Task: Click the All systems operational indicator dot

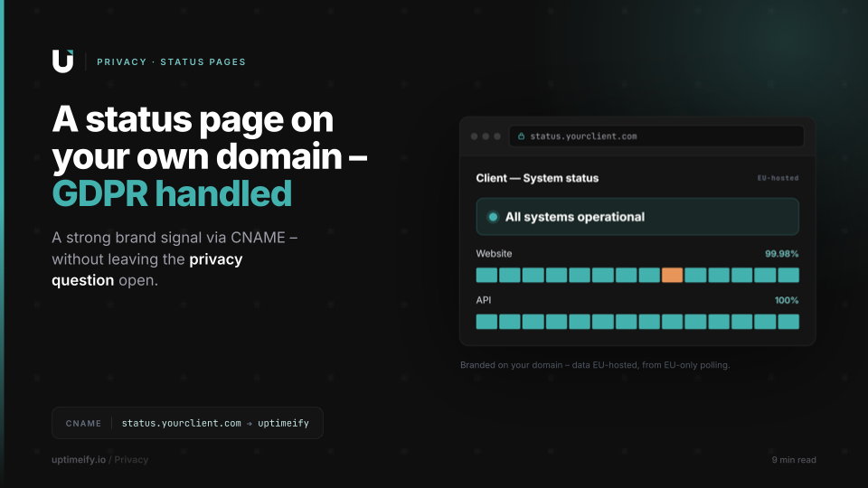Action: click(493, 217)
